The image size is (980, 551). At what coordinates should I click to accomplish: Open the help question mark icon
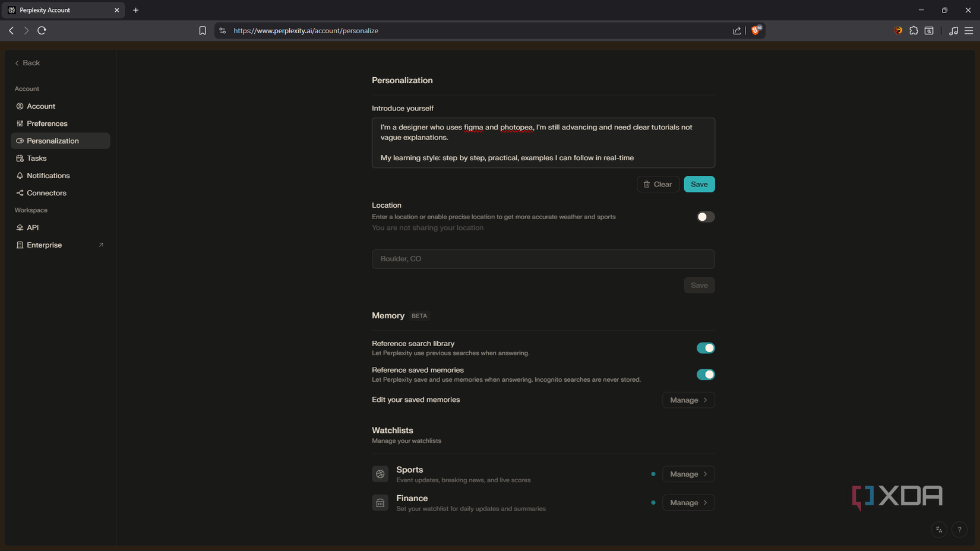point(959,530)
